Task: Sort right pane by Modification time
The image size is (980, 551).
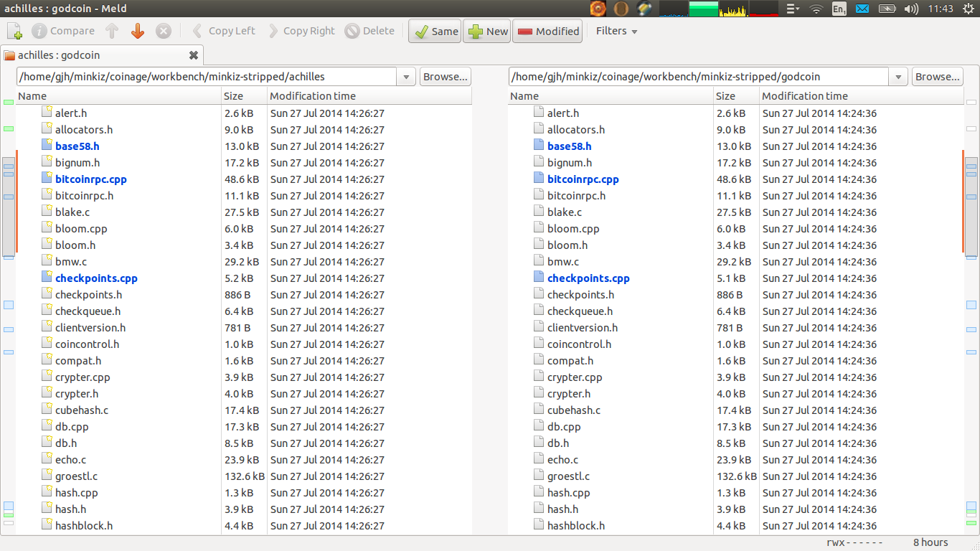Action: tap(862, 96)
